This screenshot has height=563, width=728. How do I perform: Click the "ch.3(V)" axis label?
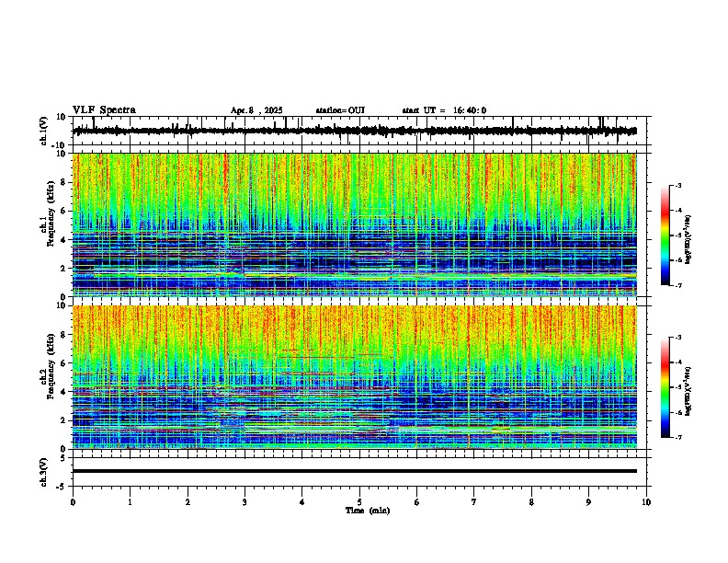click(x=44, y=472)
